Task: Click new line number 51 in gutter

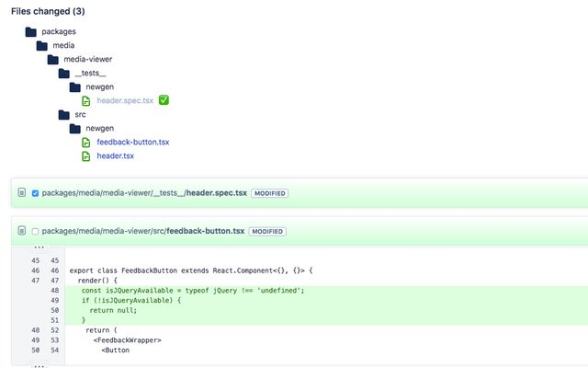Action: click(x=55, y=320)
